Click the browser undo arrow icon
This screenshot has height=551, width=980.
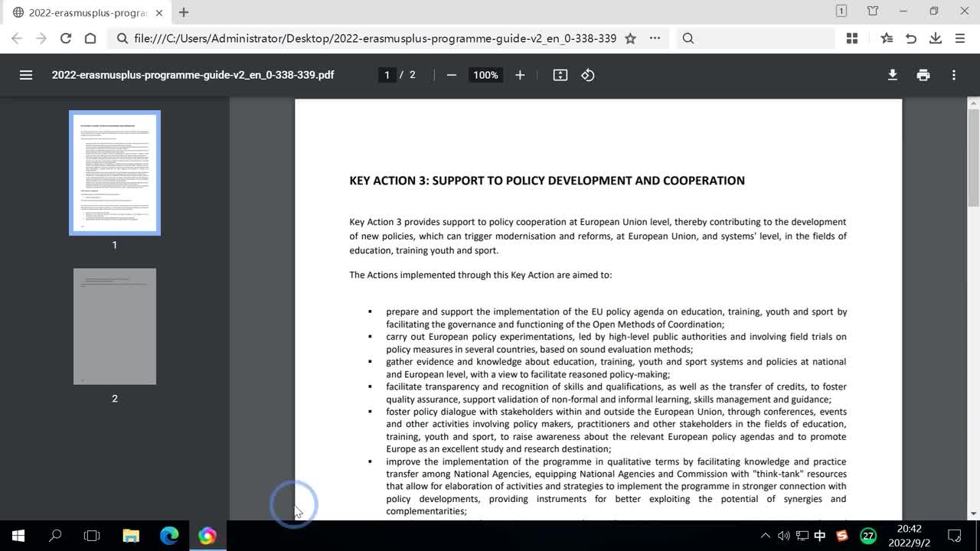click(x=911, y=38)
